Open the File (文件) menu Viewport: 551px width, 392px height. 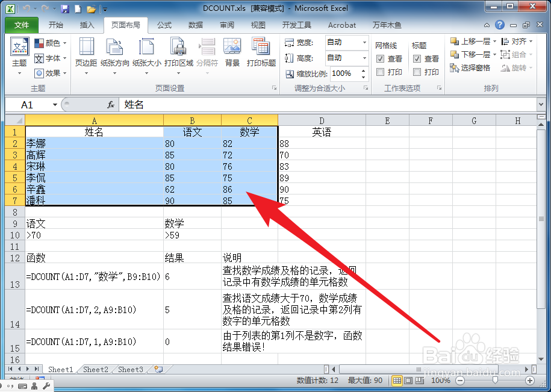pyautogui.click(x=21, y=25)
